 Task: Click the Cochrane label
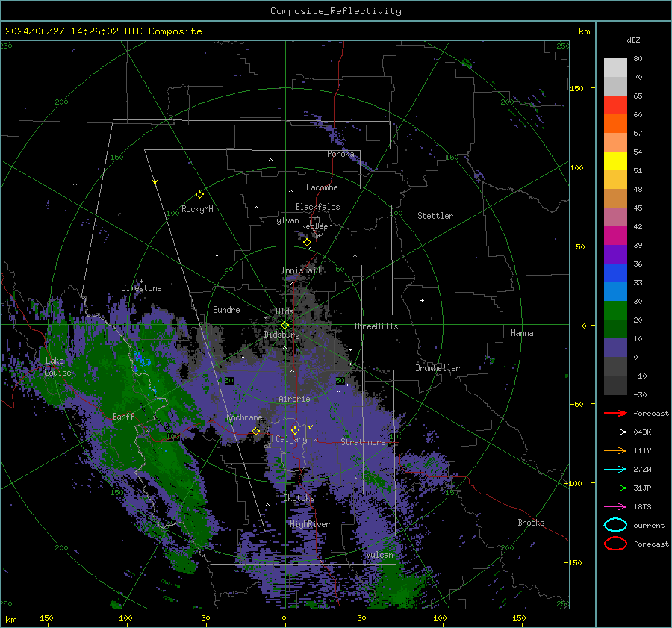244,417
